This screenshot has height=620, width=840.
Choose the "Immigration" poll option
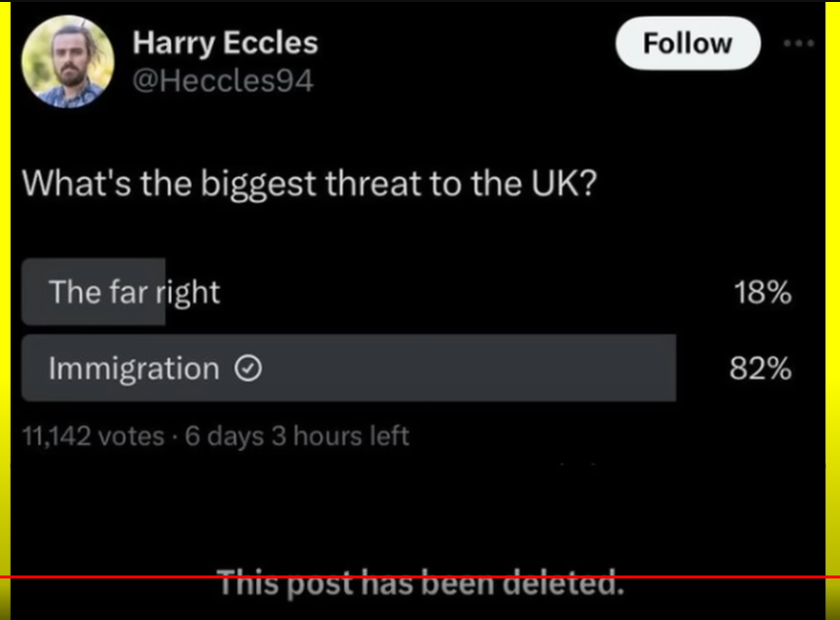click(133, 369)
